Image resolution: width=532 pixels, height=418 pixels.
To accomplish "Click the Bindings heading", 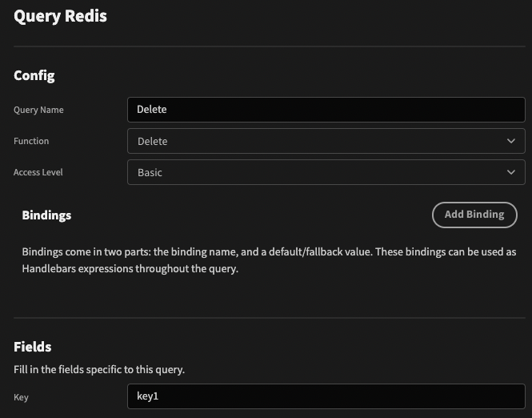I will (47, 215).
